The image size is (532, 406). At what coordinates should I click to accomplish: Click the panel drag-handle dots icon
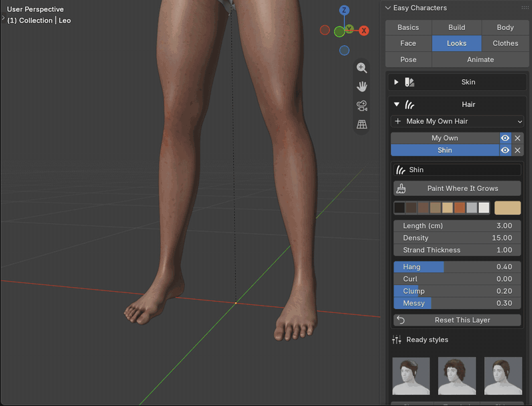tap(525, 7)
